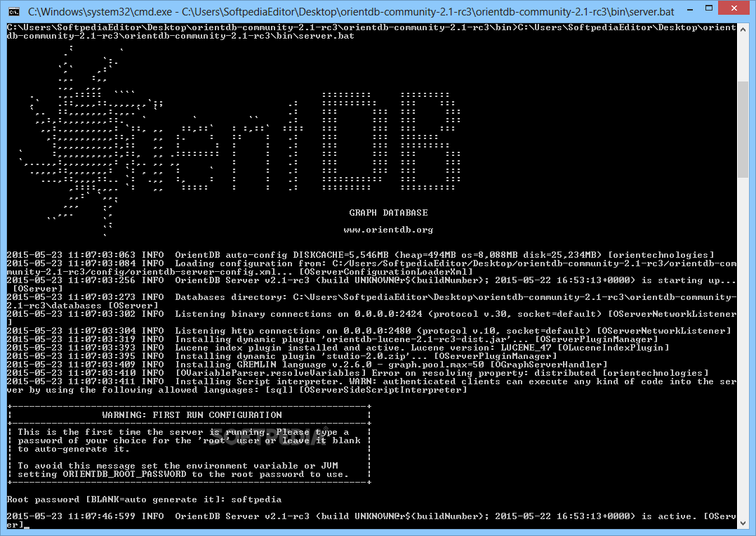This screenshot has height=536, width=756.
Task: Click the 'This is the first time the server' text
Action: [183, 432]
